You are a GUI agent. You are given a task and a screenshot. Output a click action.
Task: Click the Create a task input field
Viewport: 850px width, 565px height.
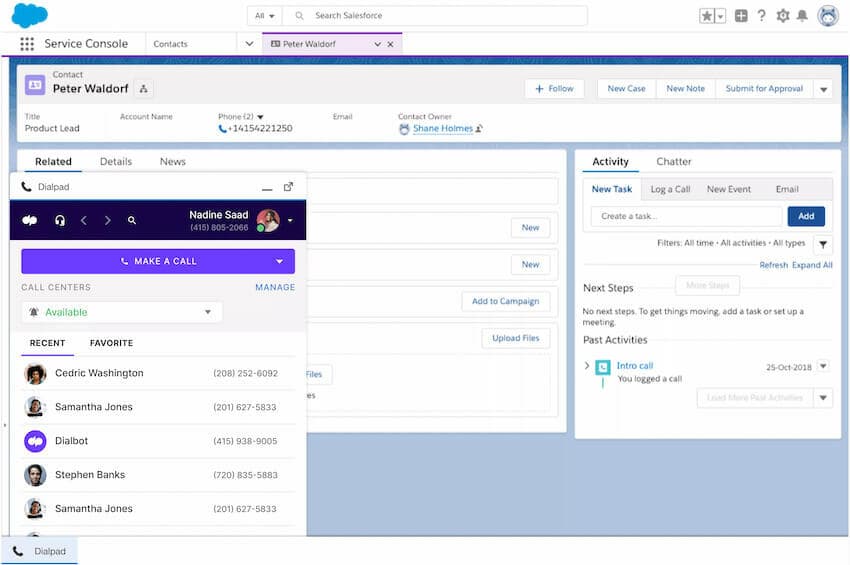click(x=686, y=216)
